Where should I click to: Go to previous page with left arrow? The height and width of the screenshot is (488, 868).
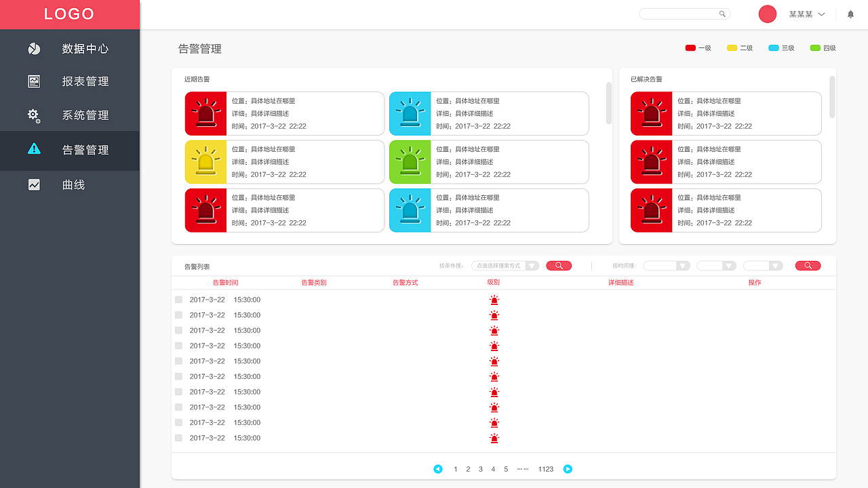click(x=438, y=469)
